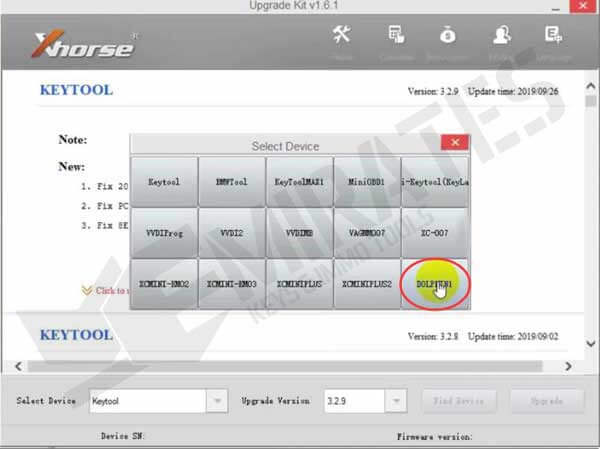Viewport: 600px width, 449px height.
Task: Select the MiniOBD1 device tile
Action: point(366,182)
